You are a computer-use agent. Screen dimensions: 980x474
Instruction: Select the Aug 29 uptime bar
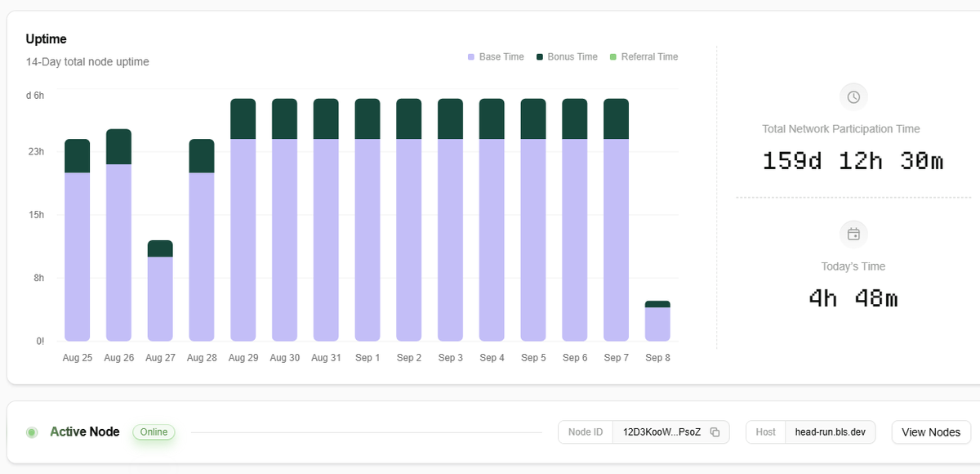[x=243, y=220]
